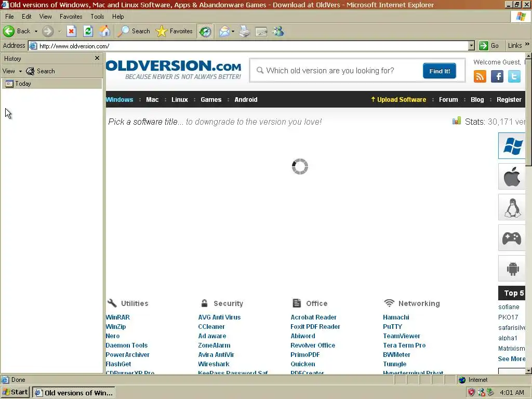The height and width of the screenshot is (399, 532).
Task: Click the red security shield tray icon
Action: [471, 393]
